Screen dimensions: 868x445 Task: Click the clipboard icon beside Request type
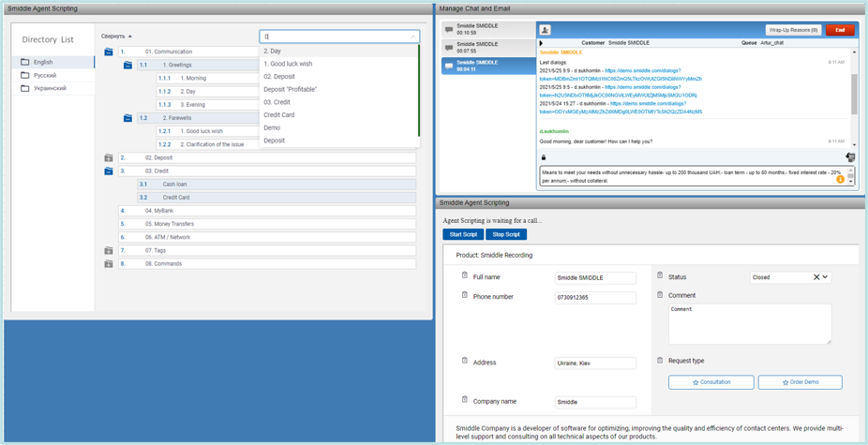tap(660, 361)
